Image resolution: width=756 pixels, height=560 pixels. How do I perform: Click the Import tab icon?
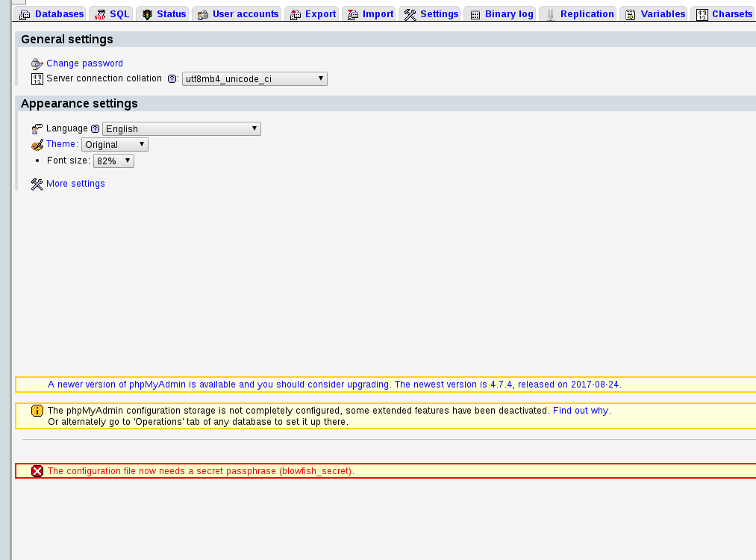click(352, 14)
